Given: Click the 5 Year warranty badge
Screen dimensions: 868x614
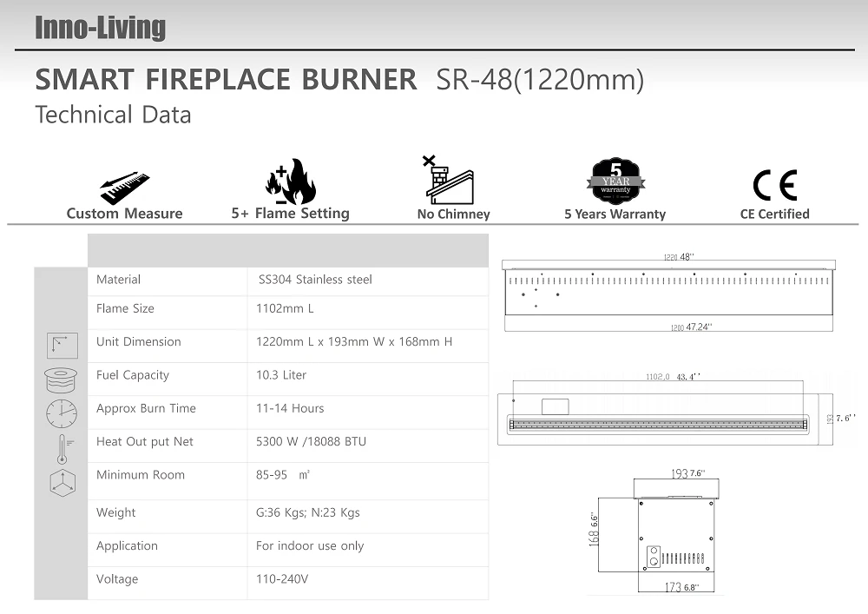Looking at the screenshot, I should click(x=615, y=181).
